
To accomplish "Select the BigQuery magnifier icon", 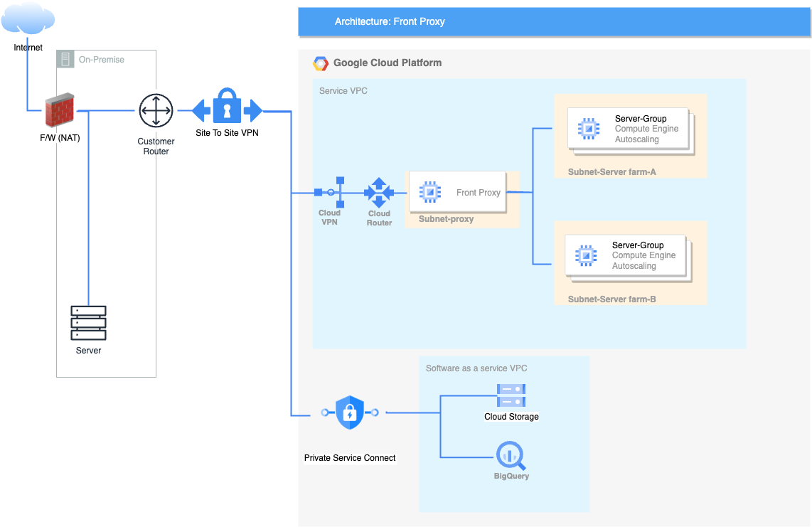I will (x=511, y=455).
